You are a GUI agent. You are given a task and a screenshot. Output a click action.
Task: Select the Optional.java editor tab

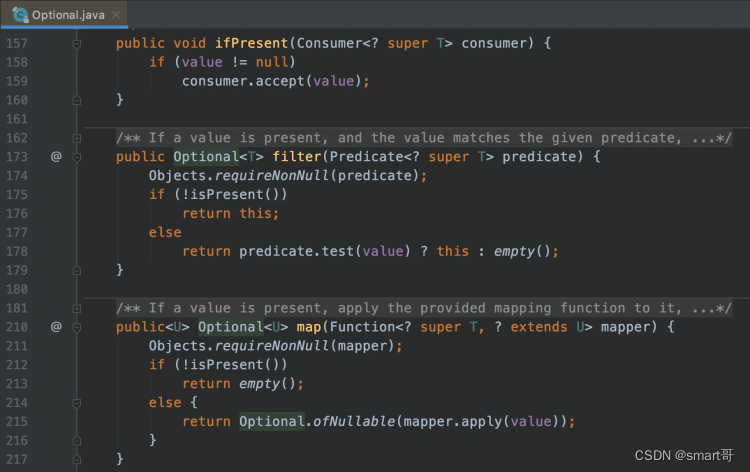(64, 14)
